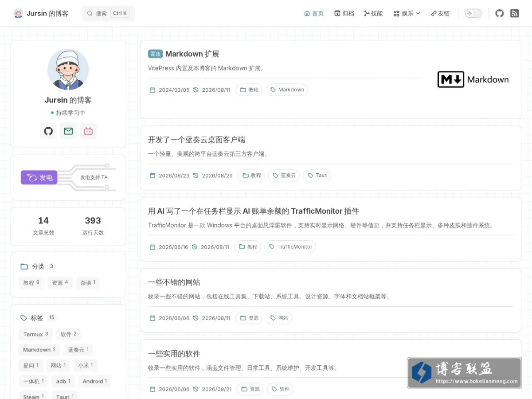Click the update-history icon beside 2026/08/29

[196, 176]
